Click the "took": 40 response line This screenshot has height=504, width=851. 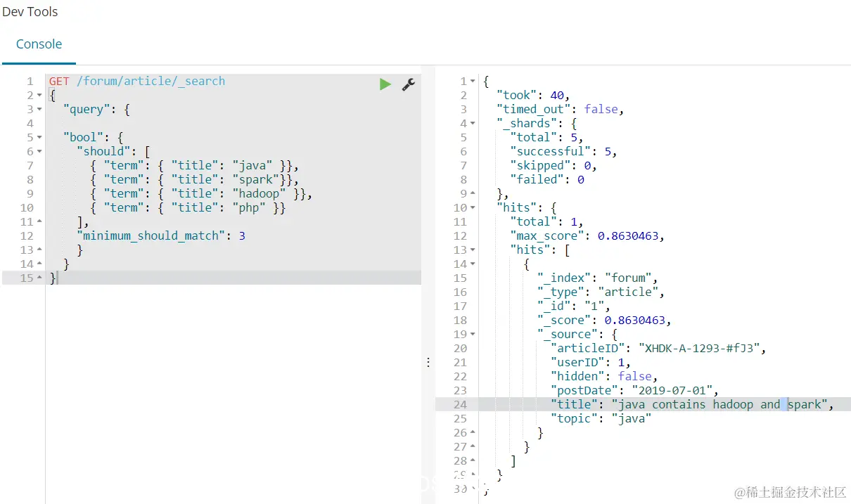pos(533,95)
